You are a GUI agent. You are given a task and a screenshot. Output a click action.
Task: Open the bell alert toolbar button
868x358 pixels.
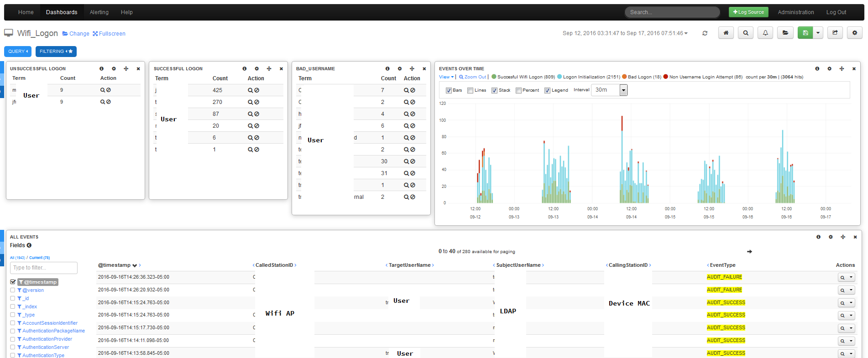coord(765,33)
